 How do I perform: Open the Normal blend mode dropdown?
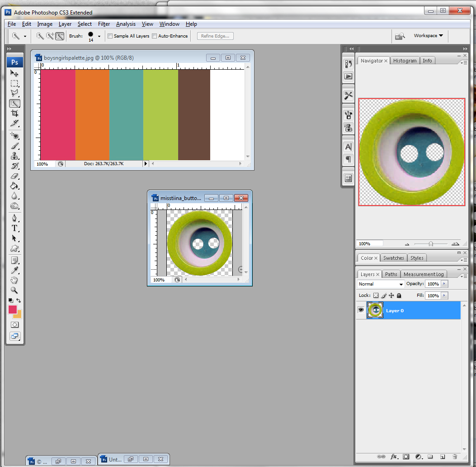point(380,284)
